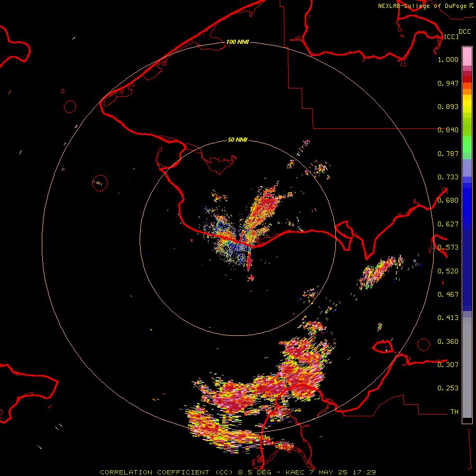Select the 0.413 scale value

(x=448, y=318)
